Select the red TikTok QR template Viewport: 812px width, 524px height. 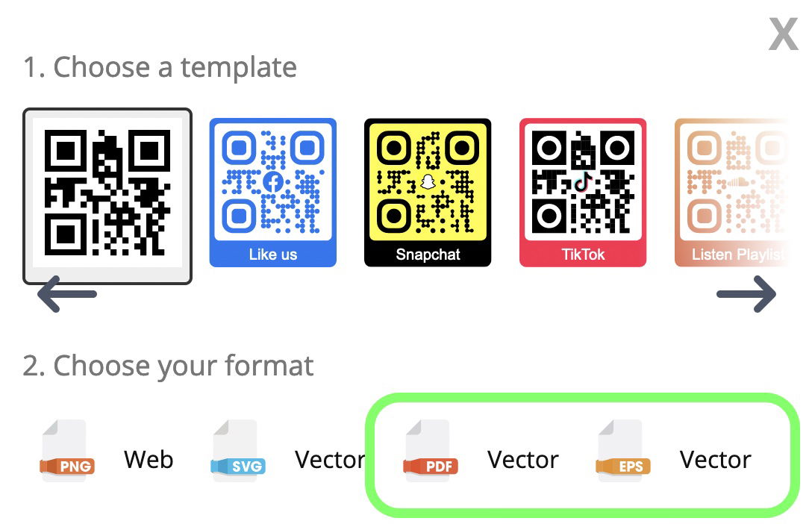[583, 193]
